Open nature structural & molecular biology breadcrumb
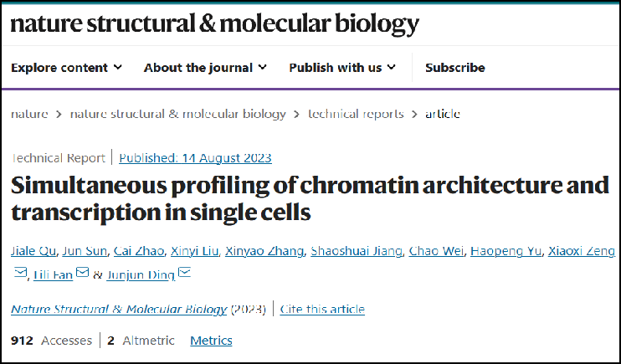 pyautogui.click(x=178, y=114)
